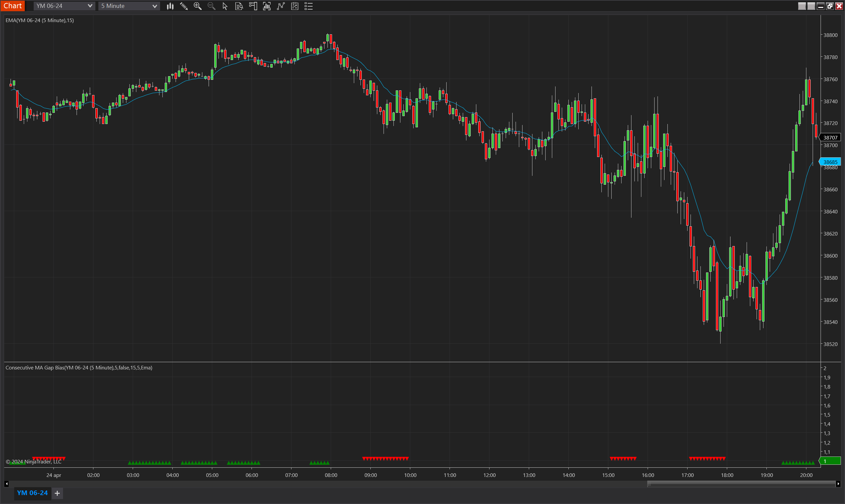Restore the chart window size
The image size is (845, 504).
[x=830, y=6]
